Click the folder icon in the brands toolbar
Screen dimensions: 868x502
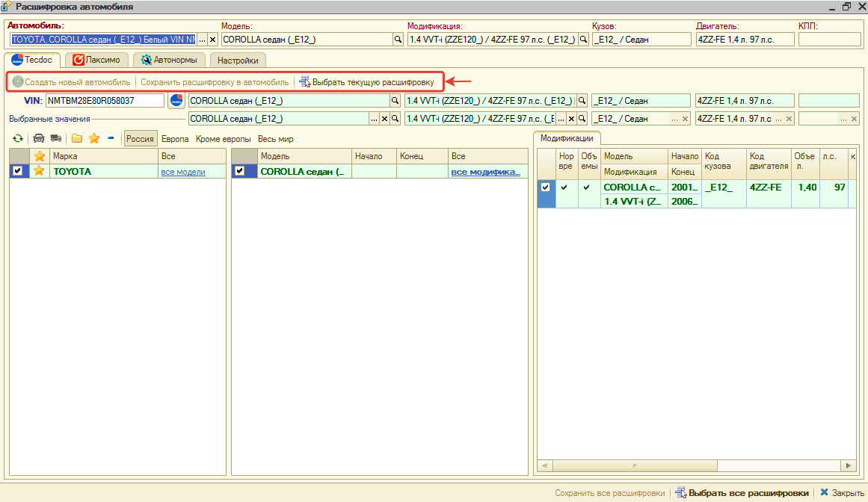click(x=77, y=139)
